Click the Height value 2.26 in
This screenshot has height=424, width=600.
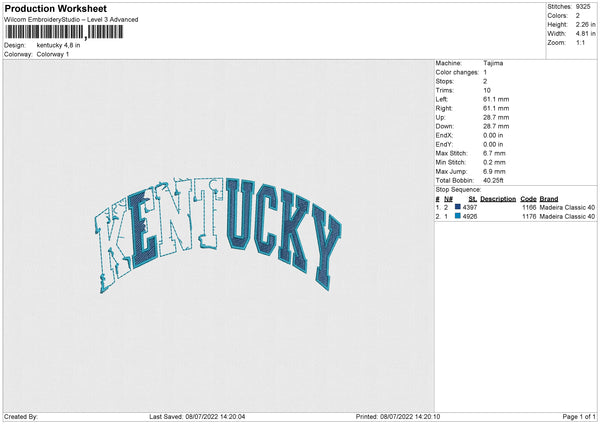coord(586,24)
